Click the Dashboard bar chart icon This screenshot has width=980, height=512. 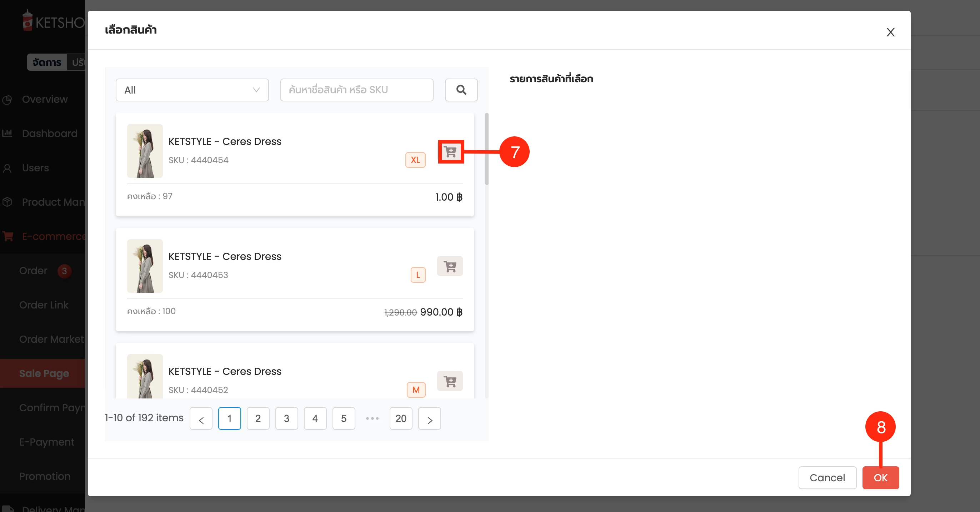click(x=7, y=133)
